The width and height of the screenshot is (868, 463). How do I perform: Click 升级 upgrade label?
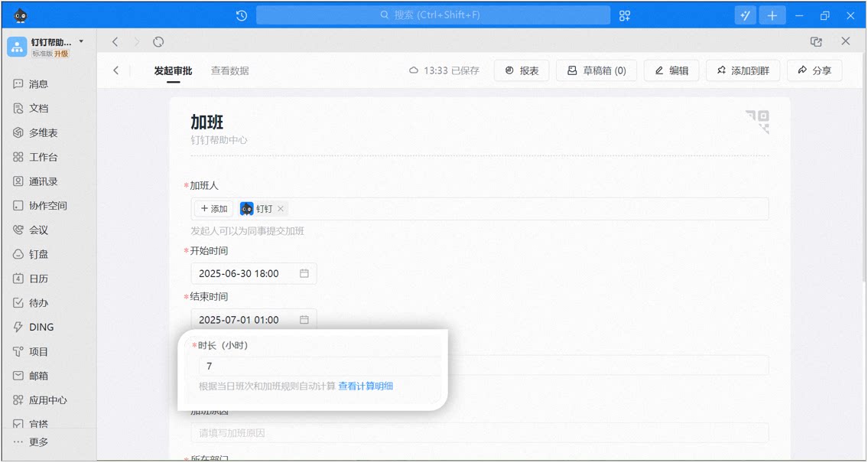pyautogui.click(x=61, y=54)
